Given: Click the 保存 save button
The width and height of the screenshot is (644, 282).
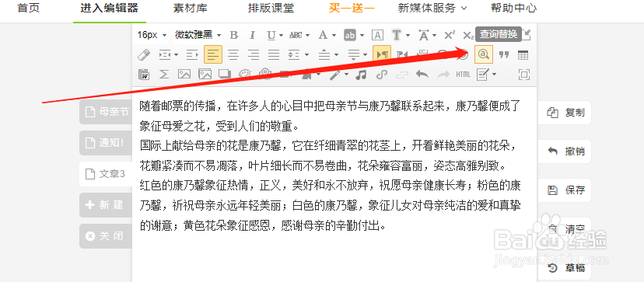Looking at the screenshot, I should coord(565,190).
